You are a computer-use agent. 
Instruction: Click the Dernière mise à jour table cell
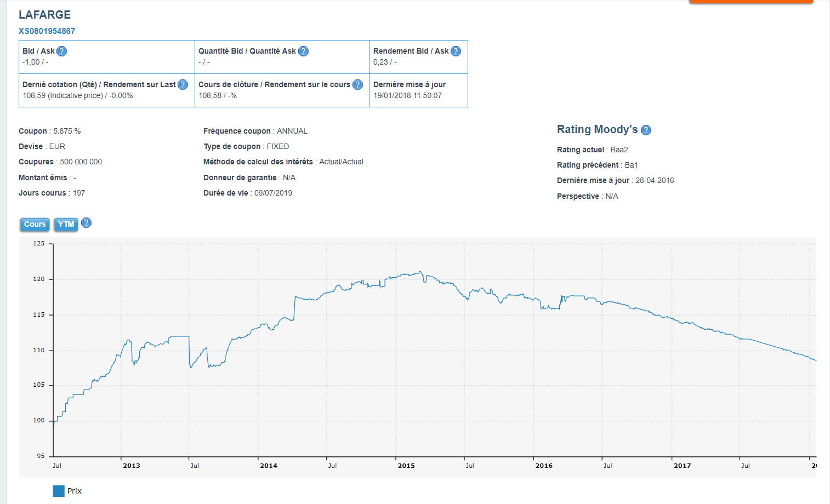[x=418, y=90]
